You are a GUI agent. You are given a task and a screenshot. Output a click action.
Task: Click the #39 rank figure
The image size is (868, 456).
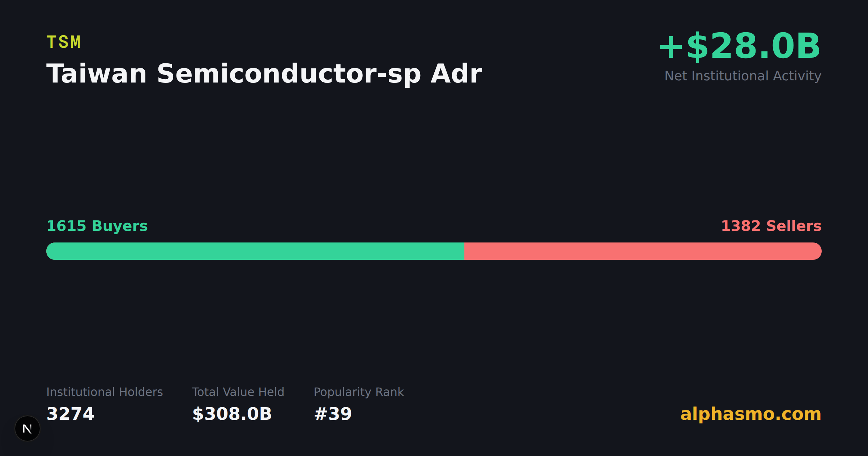[x=333, y=414]
